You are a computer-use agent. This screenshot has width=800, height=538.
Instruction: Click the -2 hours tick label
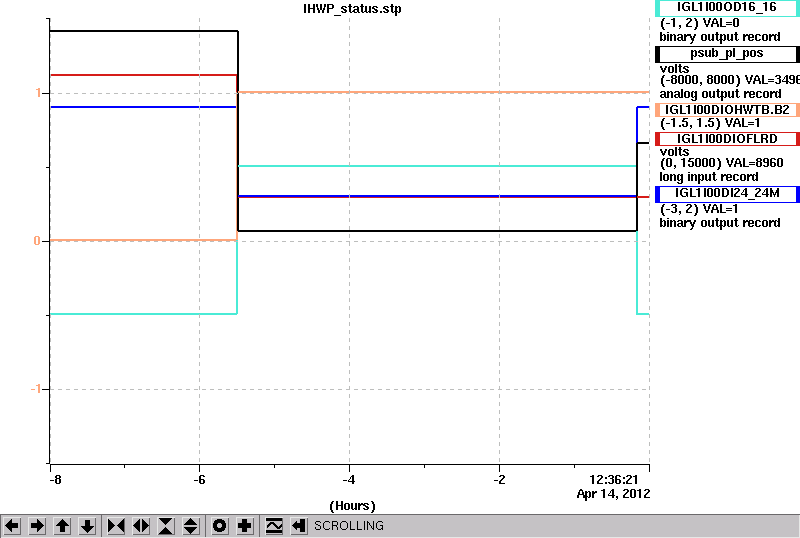(499, 480)
